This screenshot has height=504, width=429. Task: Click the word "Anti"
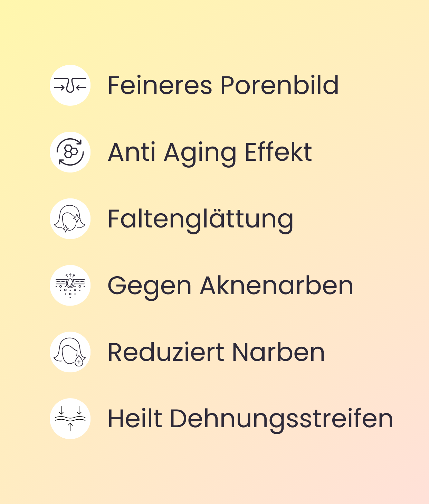point(132,152)
